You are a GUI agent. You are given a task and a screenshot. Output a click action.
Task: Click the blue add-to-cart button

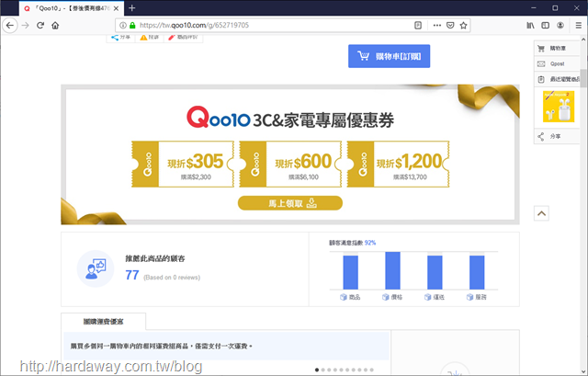[389, 56]
